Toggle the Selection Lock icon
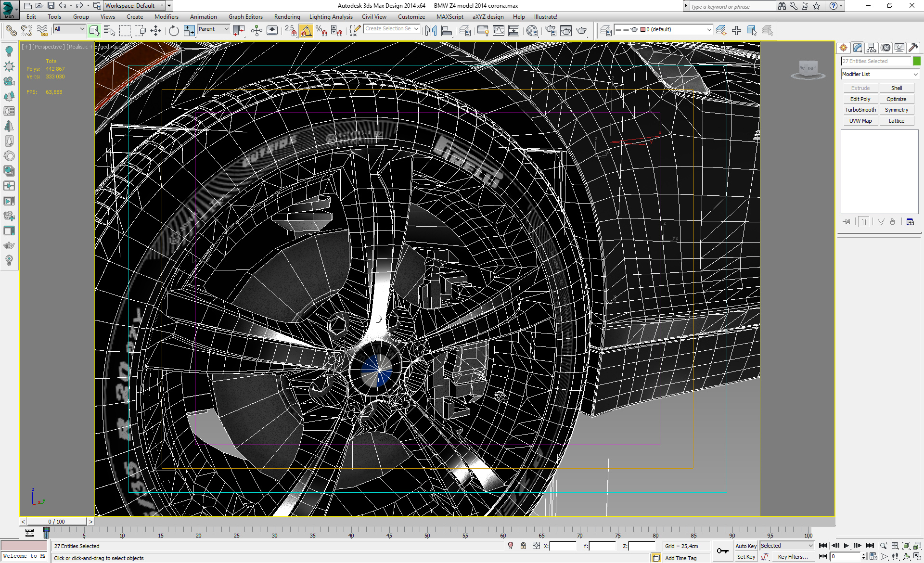The width and height of the screenshot is (924, 563). point(523,546)
